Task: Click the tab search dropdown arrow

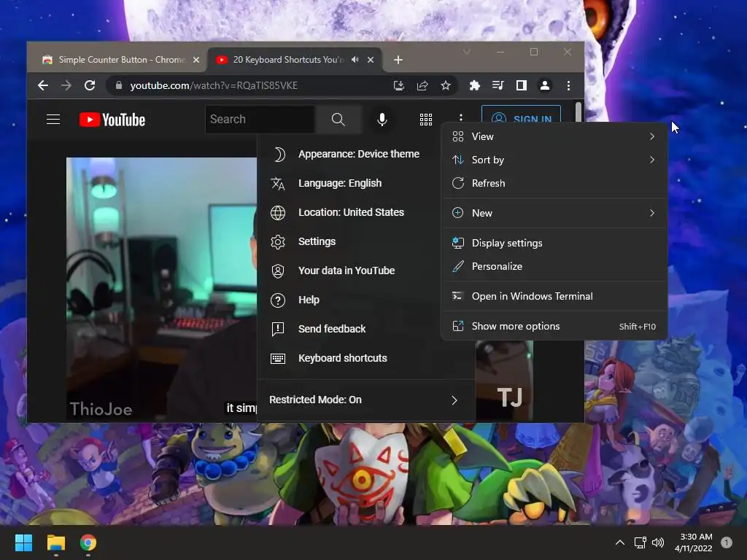Action: pyautogui.click(x=467, y=52)
